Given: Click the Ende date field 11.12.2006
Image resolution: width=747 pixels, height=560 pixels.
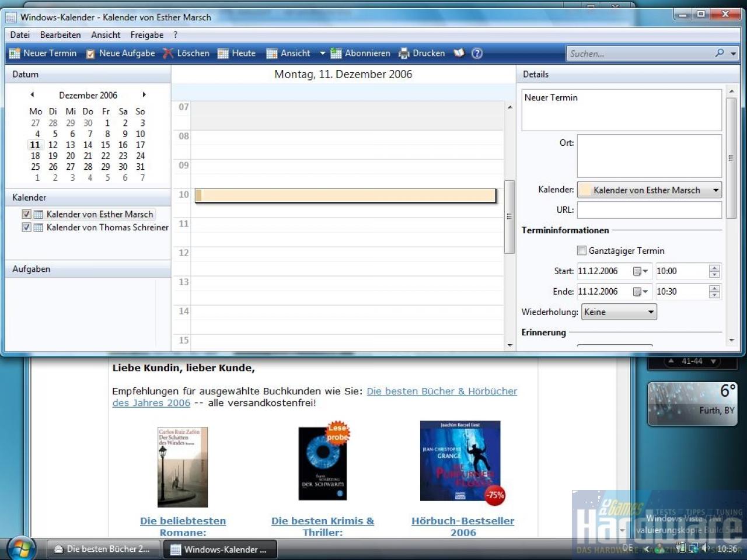Looking at the screenshot, I should pyautogui.click(x=605, y=292).
